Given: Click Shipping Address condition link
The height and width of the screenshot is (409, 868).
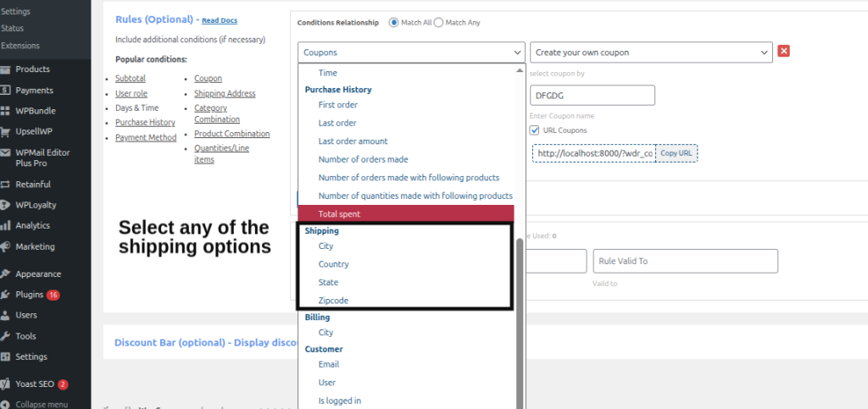Looking at the screenshot, I should pos(225,93).
